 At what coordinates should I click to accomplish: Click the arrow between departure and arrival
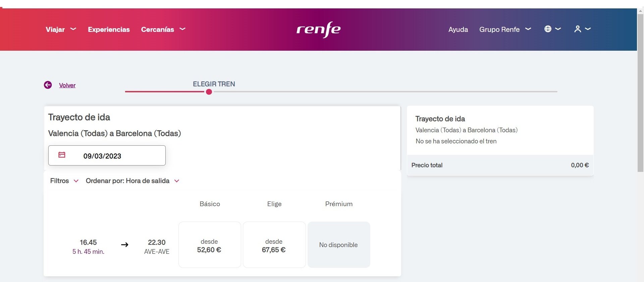pyautogui.click(x=124, y=245)
